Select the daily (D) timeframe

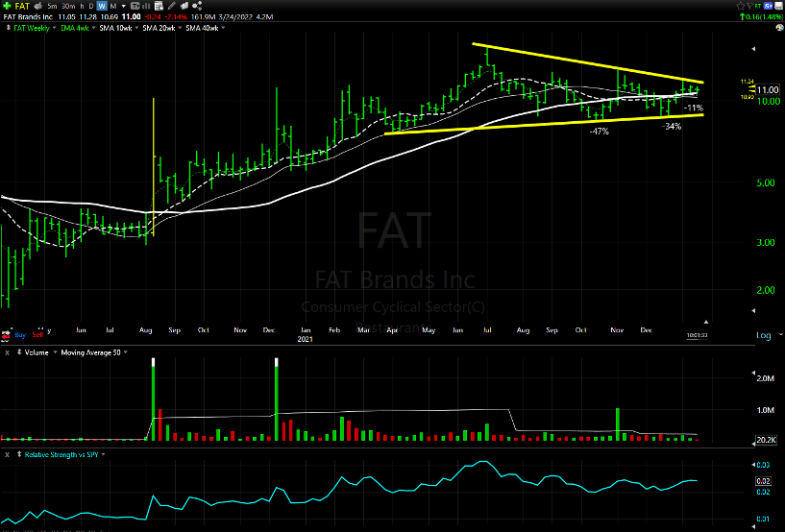coord(91,6)
